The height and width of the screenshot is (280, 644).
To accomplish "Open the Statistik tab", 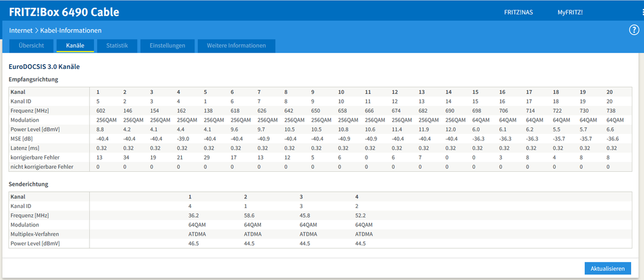I will point(117,46).
